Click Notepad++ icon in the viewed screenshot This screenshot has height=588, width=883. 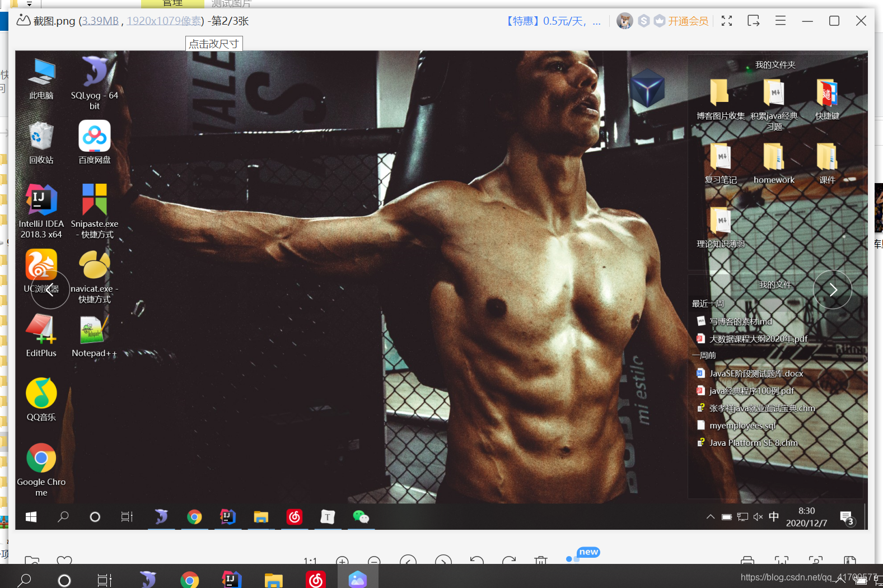pyautogui.click(x=94, y=336)
